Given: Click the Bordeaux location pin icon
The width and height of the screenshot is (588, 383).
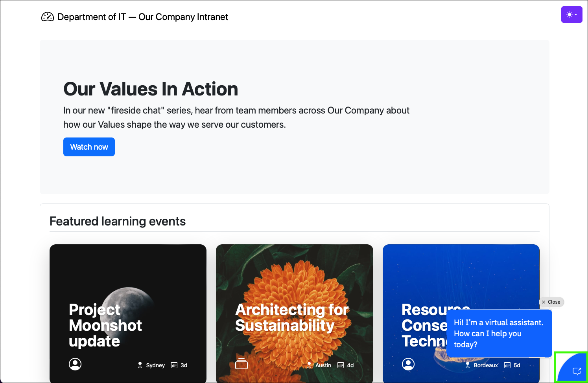Looking at the screenshot, I should [x=468, y=365].
